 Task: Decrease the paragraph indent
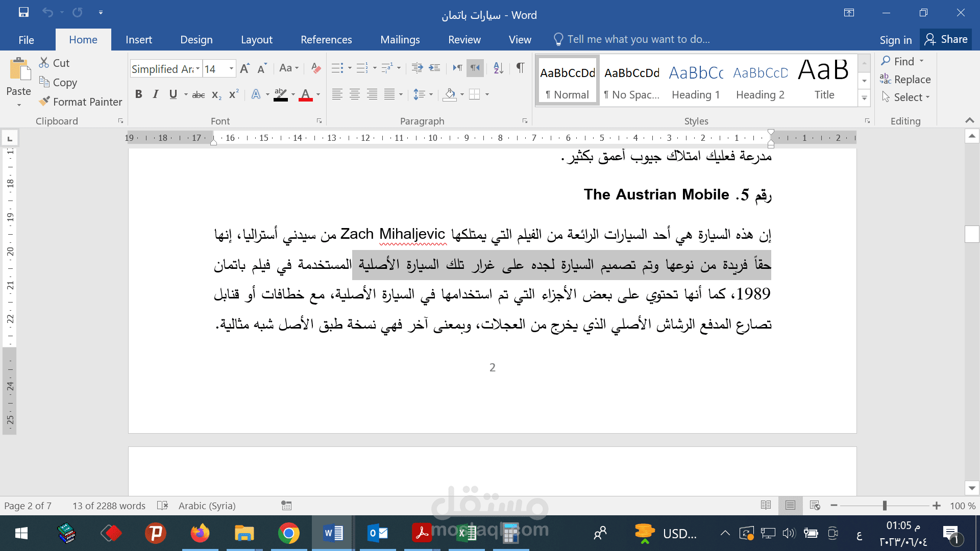coord(417,68)
